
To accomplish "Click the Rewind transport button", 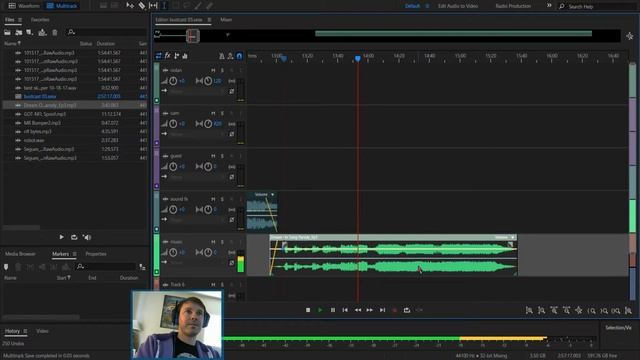I will tap(358, 310).
